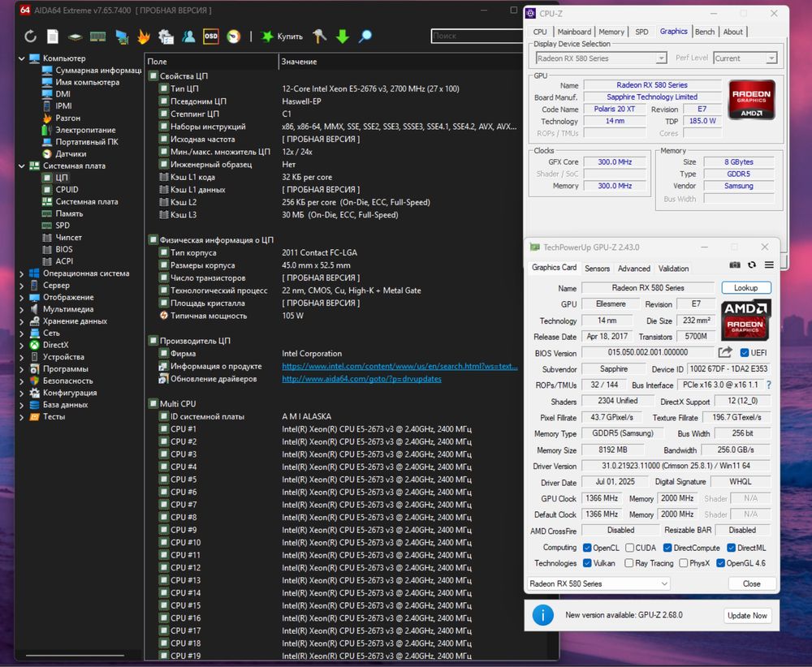Open the Sensors tab in GPU-Z
This screenshot has width=812, height=667.
pos(597,269)
